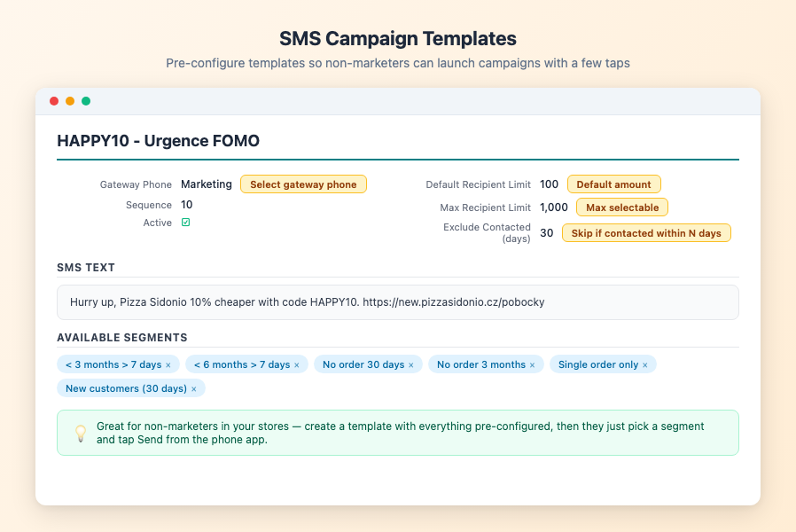Click the 'Default amount' hint badge
The height and width of the screenshot is (532, 796).
click(613, 184)
